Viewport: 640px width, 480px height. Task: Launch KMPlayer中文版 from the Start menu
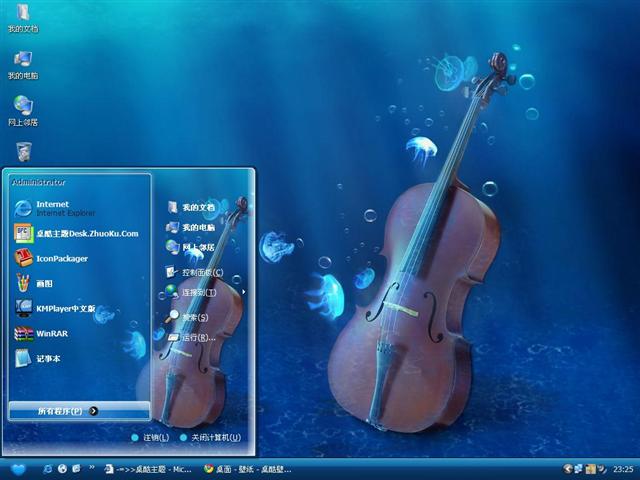(55, 309)
